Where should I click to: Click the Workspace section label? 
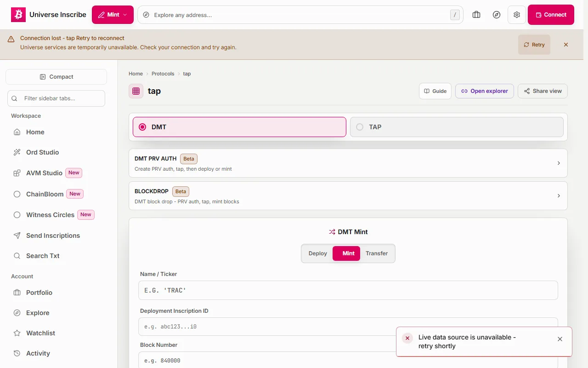26,116
